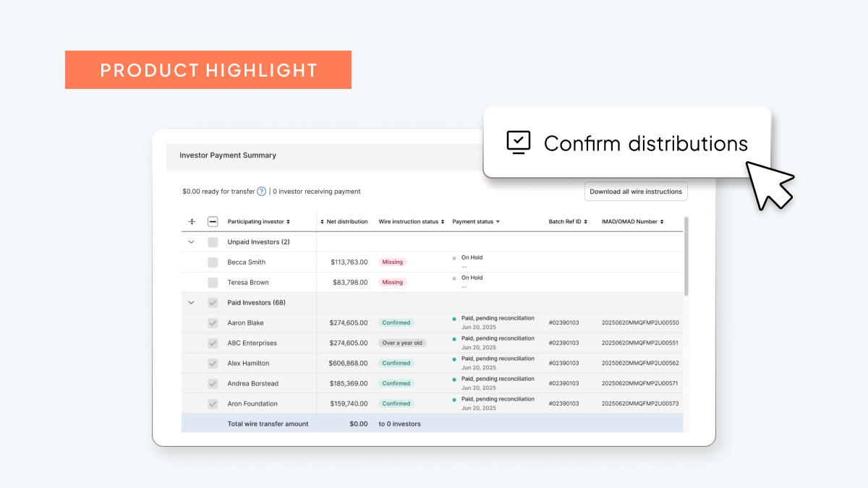The image size is (868, 488).
Task: Collapse the Unpaid Investors group
Action: coord(191,241)
